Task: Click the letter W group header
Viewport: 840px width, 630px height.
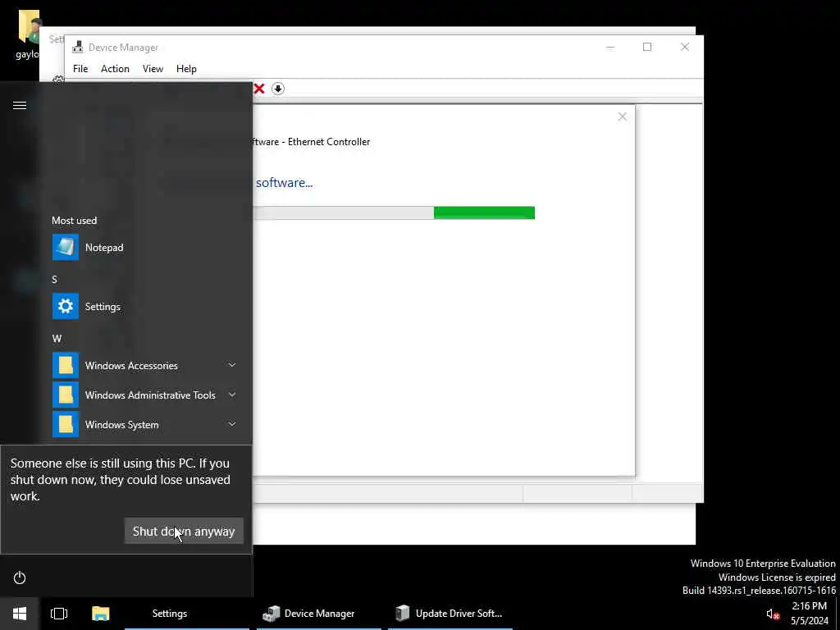Action: [x=57, y=339]
